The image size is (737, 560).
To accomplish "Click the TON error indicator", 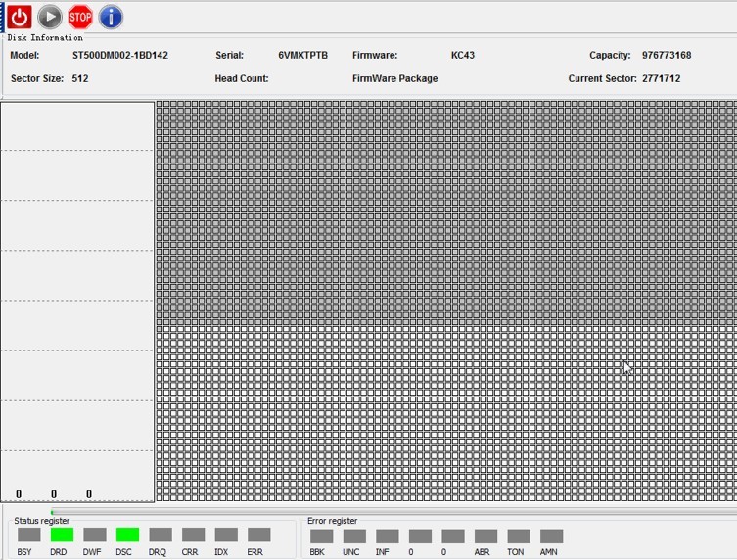I will (x=519, y=537).
